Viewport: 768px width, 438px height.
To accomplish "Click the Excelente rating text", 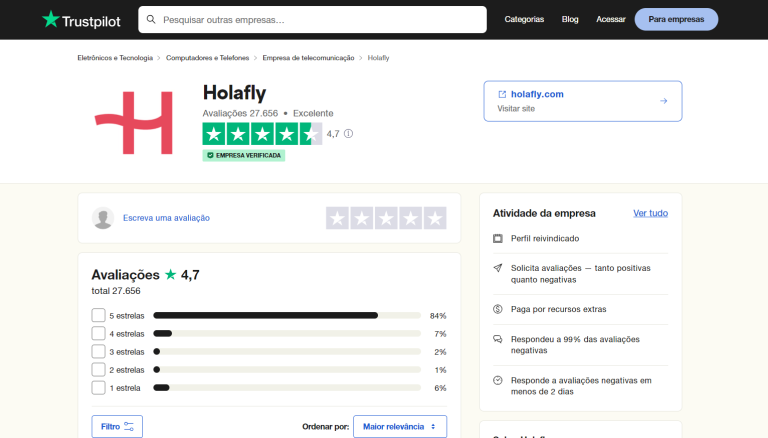I will click(x=313, y=113).
